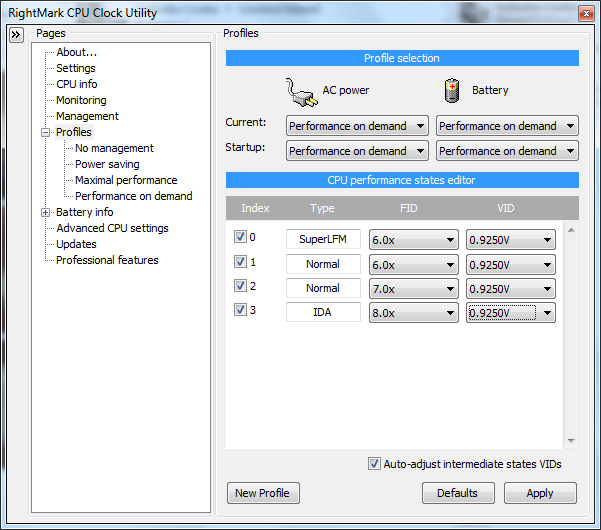Click the Type column header
The width and height of the screenshot is (601, 530).
[x=322, y=208]
